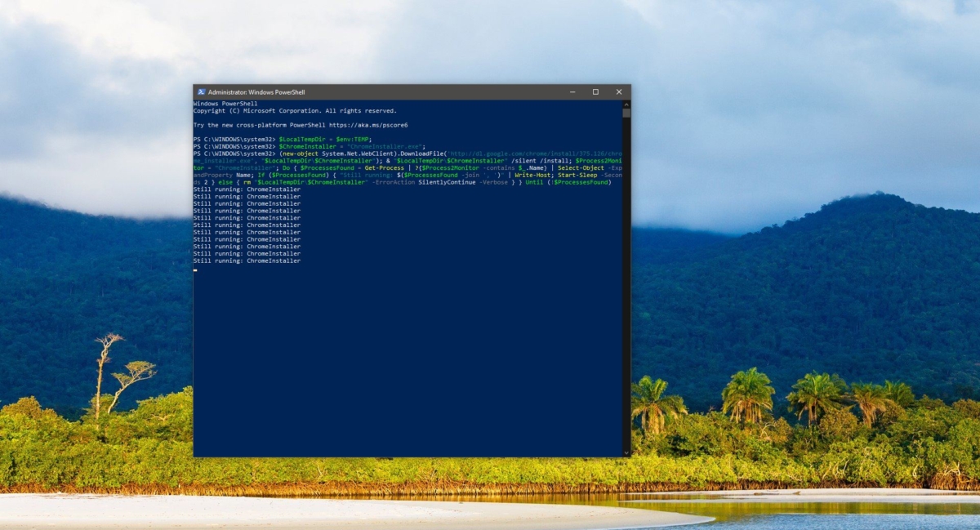Click the copyright notice line

294,110
